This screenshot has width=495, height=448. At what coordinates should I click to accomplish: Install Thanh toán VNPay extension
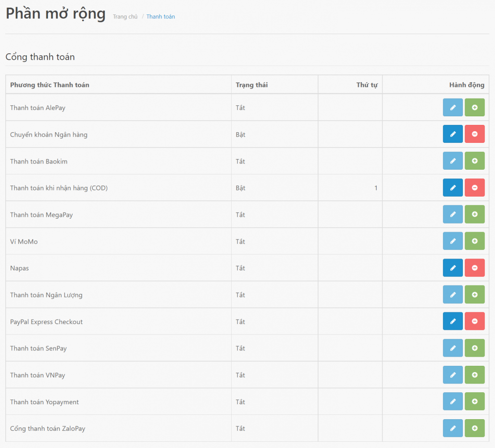[474, 375]
